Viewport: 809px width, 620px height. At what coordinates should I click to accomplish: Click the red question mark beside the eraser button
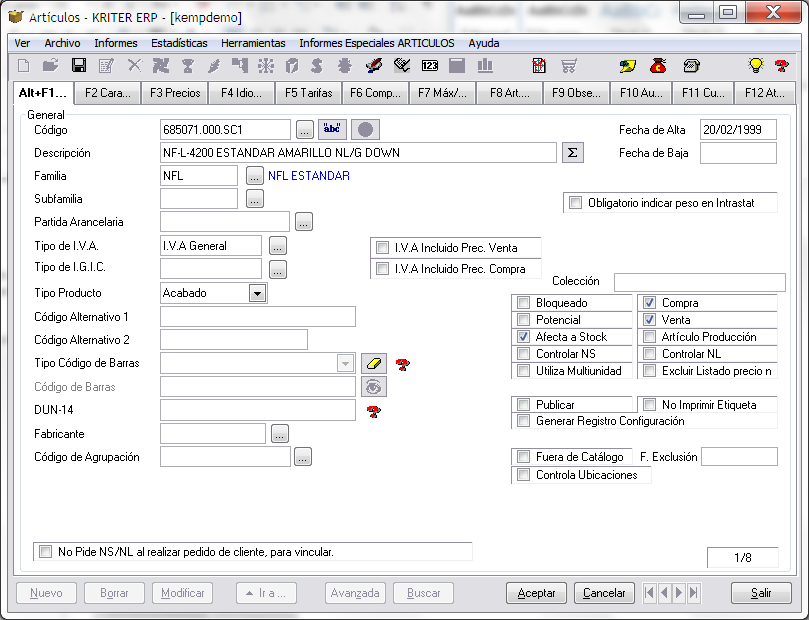(x=402, y=365)
